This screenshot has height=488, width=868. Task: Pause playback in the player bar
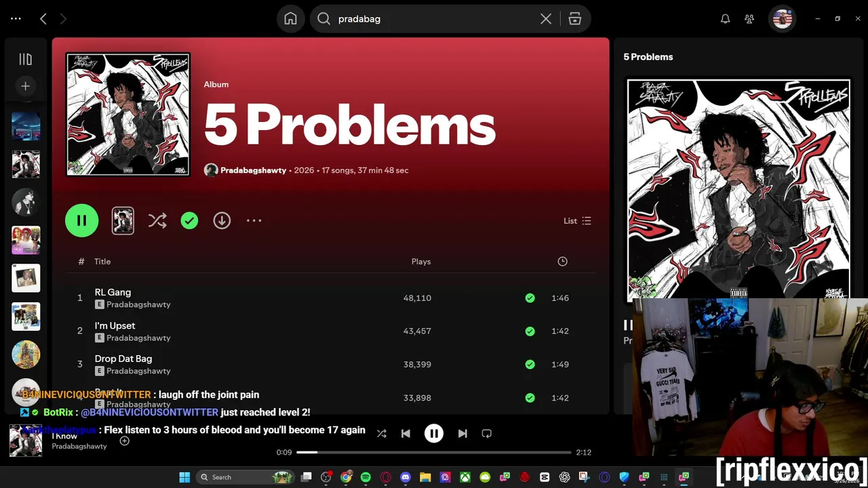434,434
